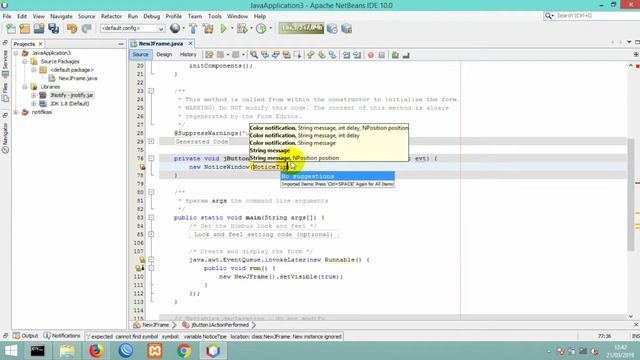The image size is (640, 360).
Task: Click the Toggle Bookmark icon in editor toolbar
Action: point(333,55)
